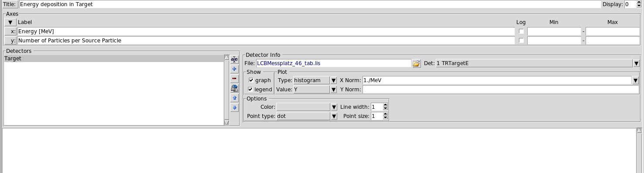Toggle the Log checkbox for the y axis
Screen dimensions: 644x173
521,41
